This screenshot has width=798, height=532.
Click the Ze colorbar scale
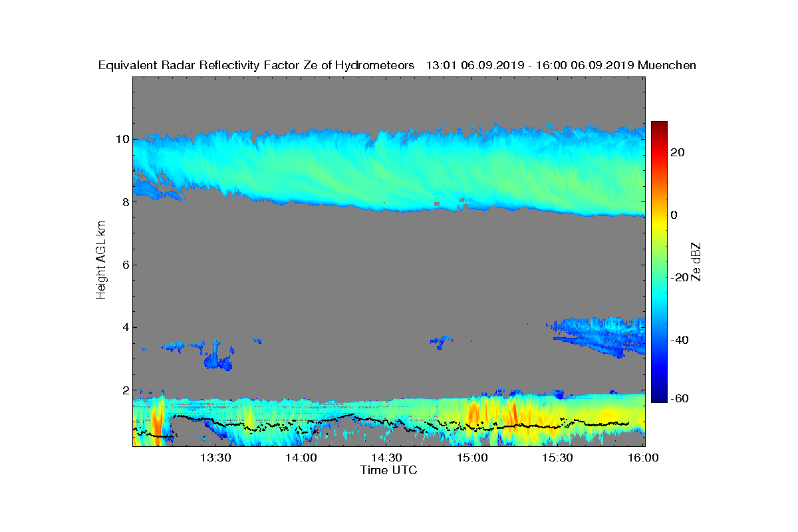(659, 261)
